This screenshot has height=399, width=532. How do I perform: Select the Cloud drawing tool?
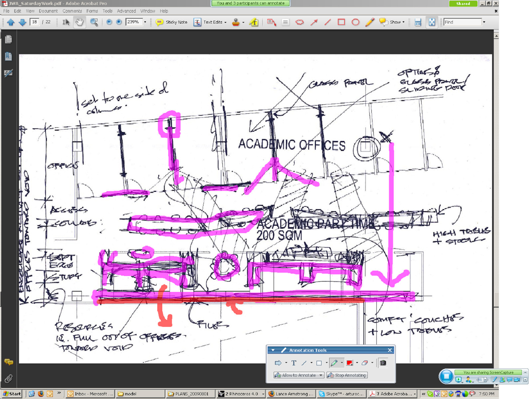[x=300, y=22]
